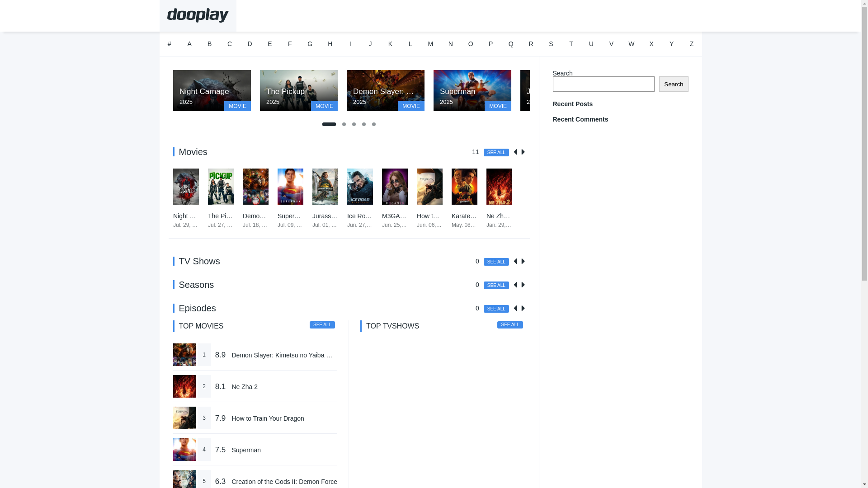Filter titles by letter D
Screen dimensions: 868x488
click(x=250, y=44)
